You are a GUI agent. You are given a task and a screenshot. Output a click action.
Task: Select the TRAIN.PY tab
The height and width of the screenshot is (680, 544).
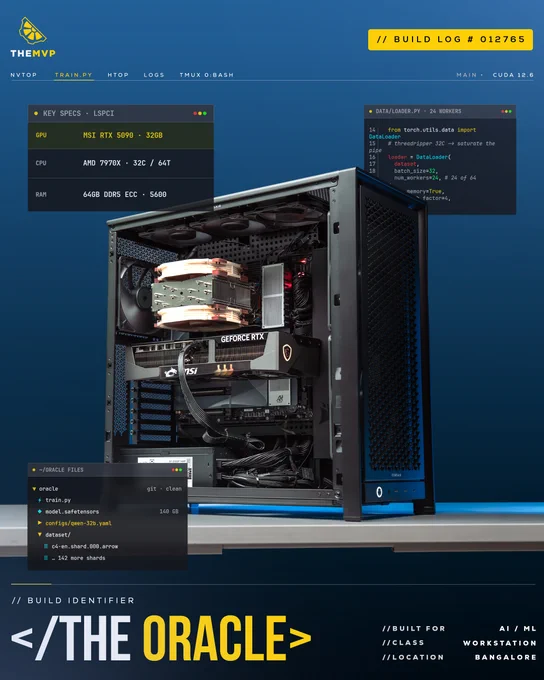coord(73,75)
